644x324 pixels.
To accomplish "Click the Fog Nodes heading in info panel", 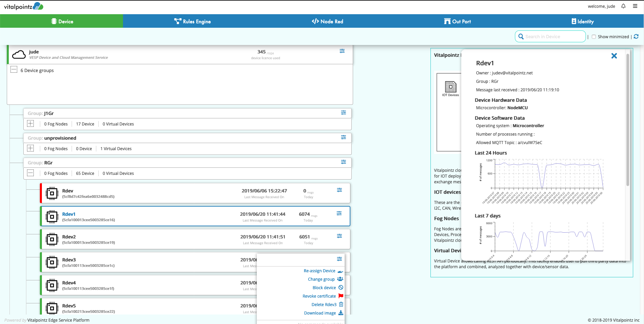I will (x=446, y=218).
